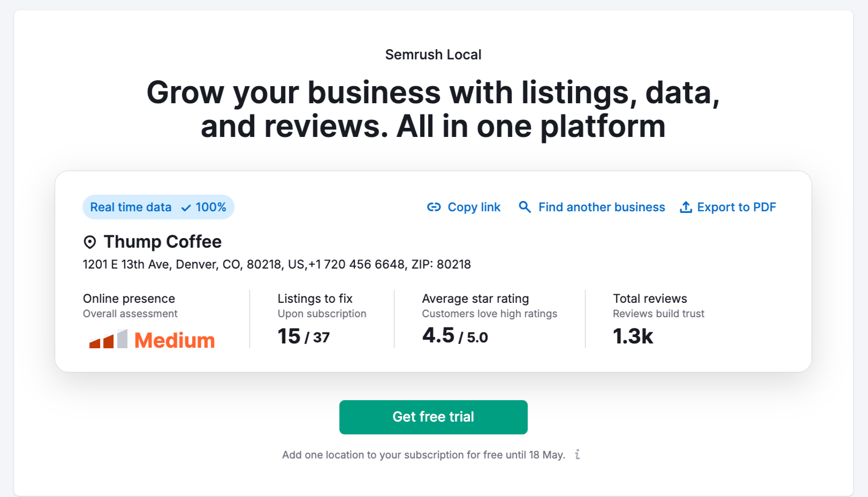Click the location pin icon beside Thump Coffee
The width and height of the screenshot is (868, 497).
90,242
